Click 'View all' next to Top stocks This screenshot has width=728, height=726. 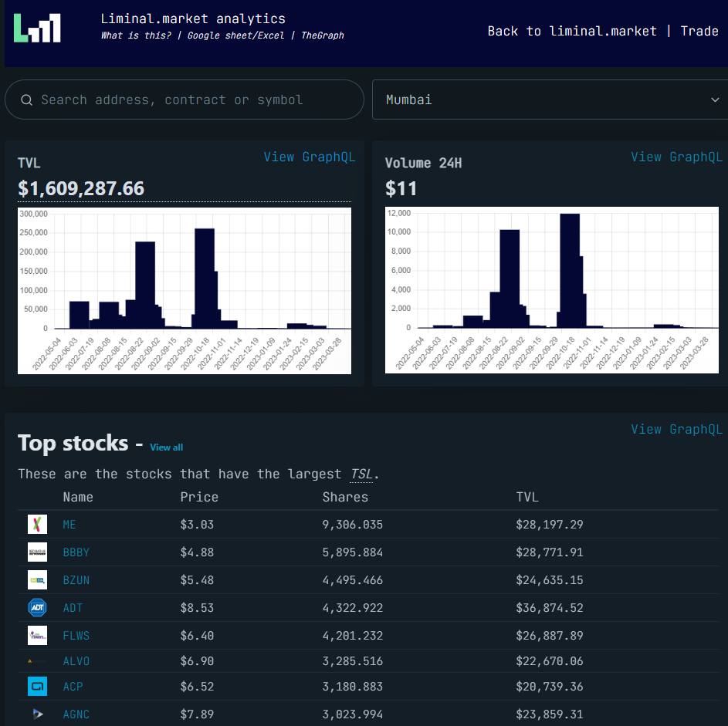click(166, 447)
